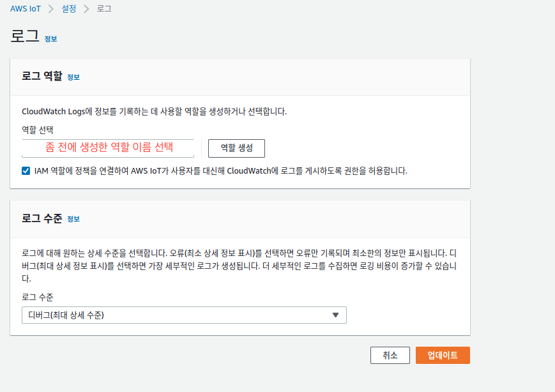Viewport: 555px width, 392px height.
Task: Click the 역할 선택 field label
Action: [38, 130]
